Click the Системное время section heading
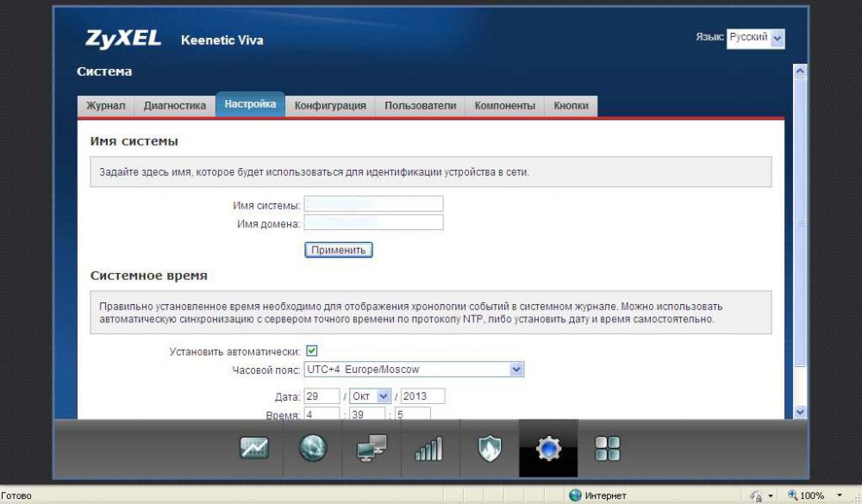This screenshot has width=862, height=504. (x=149, y=276)
